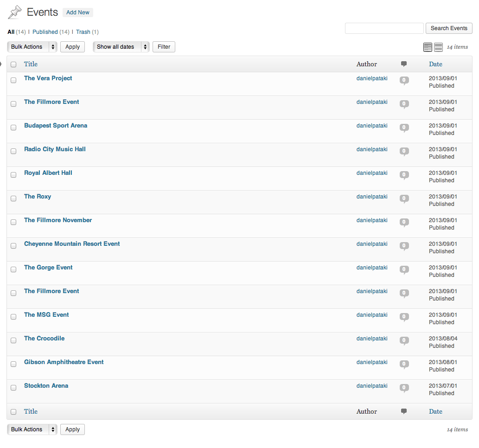Click the comments column icon in table header
479x448 pixels.
[x=404, y=64]
